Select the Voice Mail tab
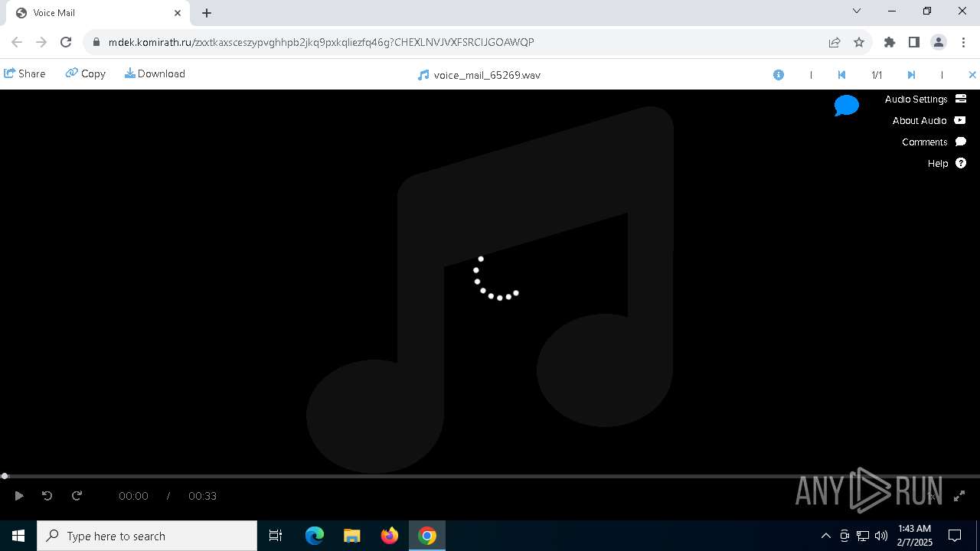980x551 pixels. (x=98, y=13)
